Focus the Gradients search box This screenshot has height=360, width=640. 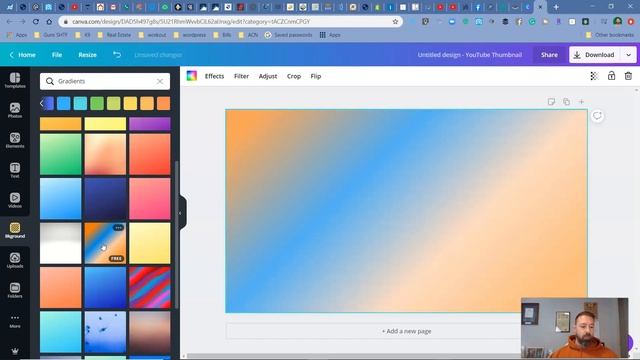tap(105, 81)
